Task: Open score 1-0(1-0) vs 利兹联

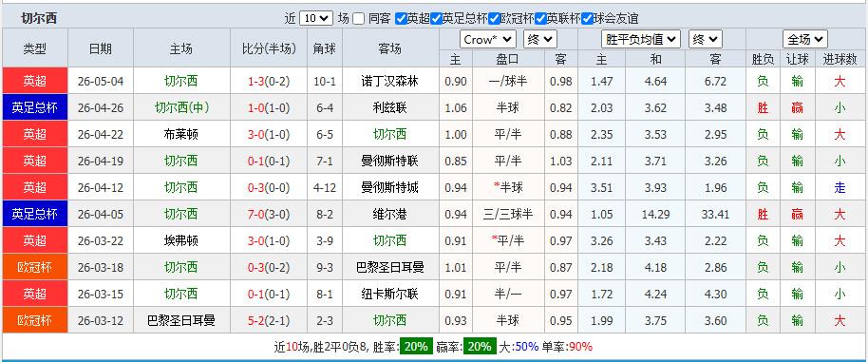Action: coord(269,108)
